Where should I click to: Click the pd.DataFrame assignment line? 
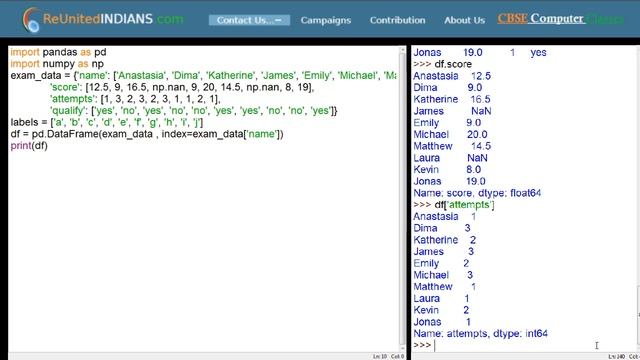click(x=147, y=134)
